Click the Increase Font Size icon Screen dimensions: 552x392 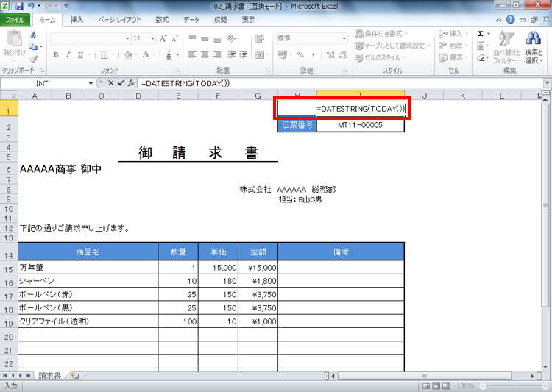coord(163,38)
